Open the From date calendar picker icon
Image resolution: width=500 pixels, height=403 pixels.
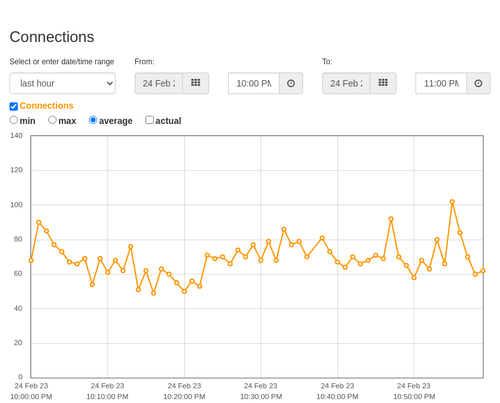tap(196, 83)
